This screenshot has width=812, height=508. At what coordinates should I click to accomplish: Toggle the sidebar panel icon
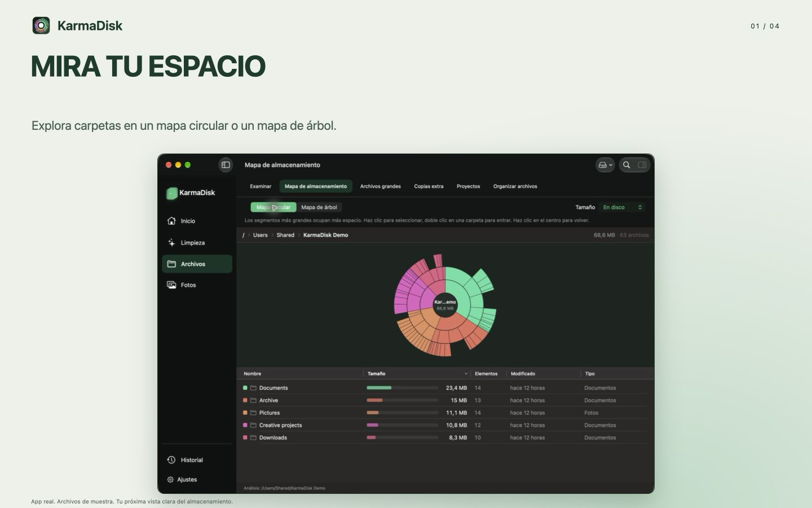[226, 165]
